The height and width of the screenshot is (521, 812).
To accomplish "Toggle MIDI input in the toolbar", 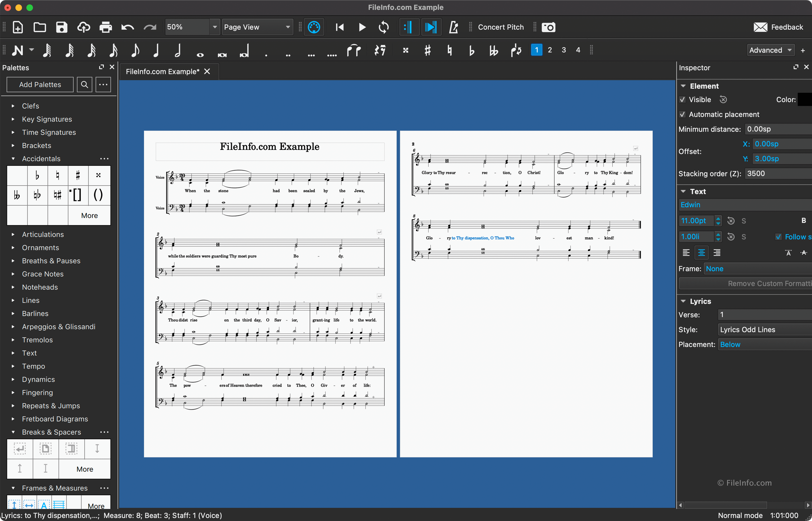I will coord(314,27).
